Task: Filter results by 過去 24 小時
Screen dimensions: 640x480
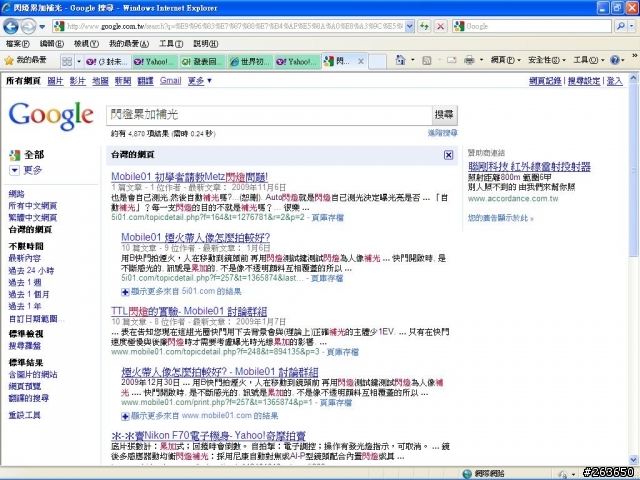Action: point(31,270)
